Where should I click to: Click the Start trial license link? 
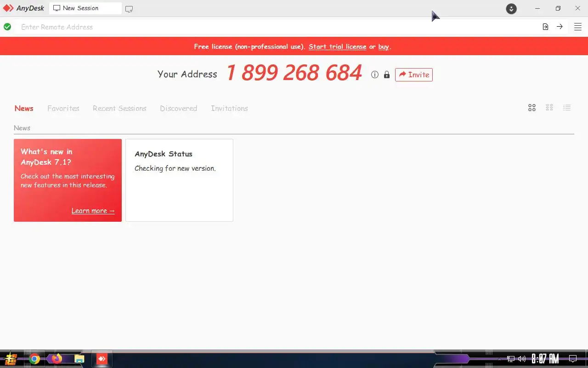pos(338,46)
